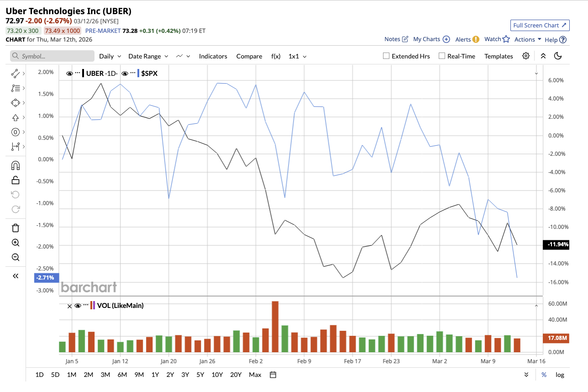588x392 pixels.
Task: Toggle the magnet snap mode
Action: click(x=16, y=165)
